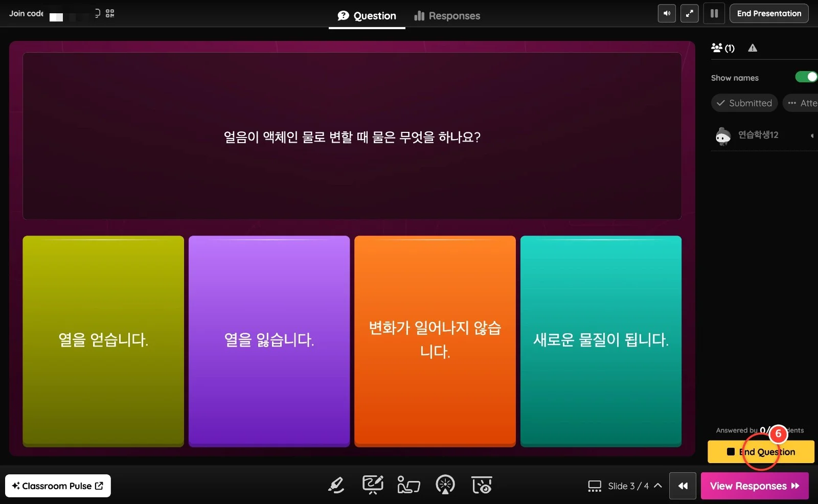Open the whiteboard tool
The image size is (818, 504).
tap(373, 485)
